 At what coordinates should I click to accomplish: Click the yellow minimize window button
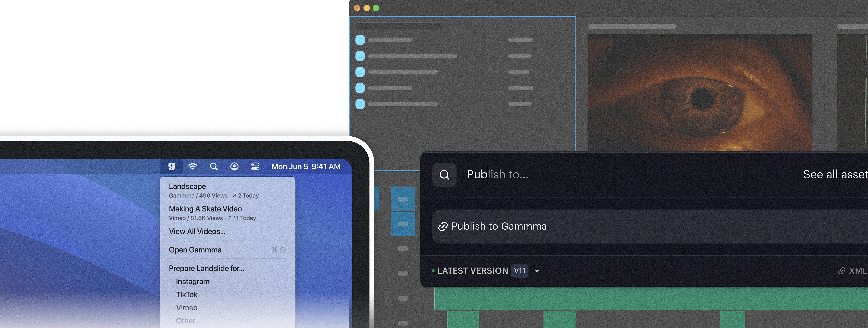pos(367,8)
